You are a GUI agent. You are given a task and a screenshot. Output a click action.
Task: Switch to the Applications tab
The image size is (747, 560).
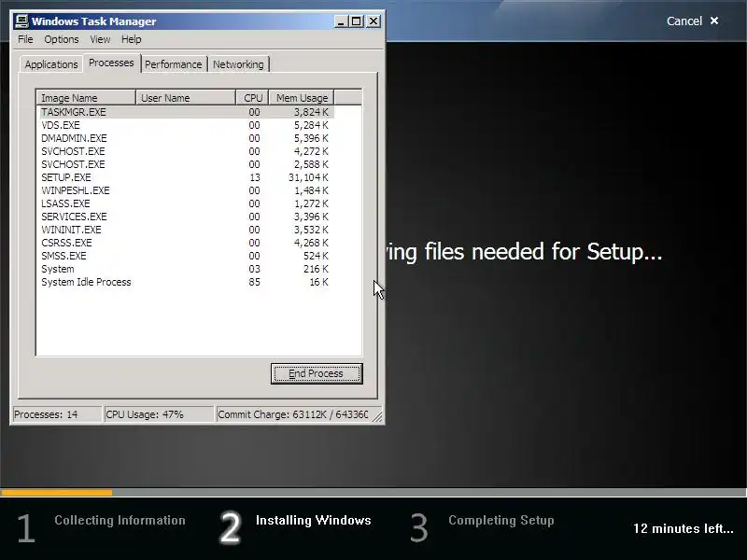(x=51, y=64)
